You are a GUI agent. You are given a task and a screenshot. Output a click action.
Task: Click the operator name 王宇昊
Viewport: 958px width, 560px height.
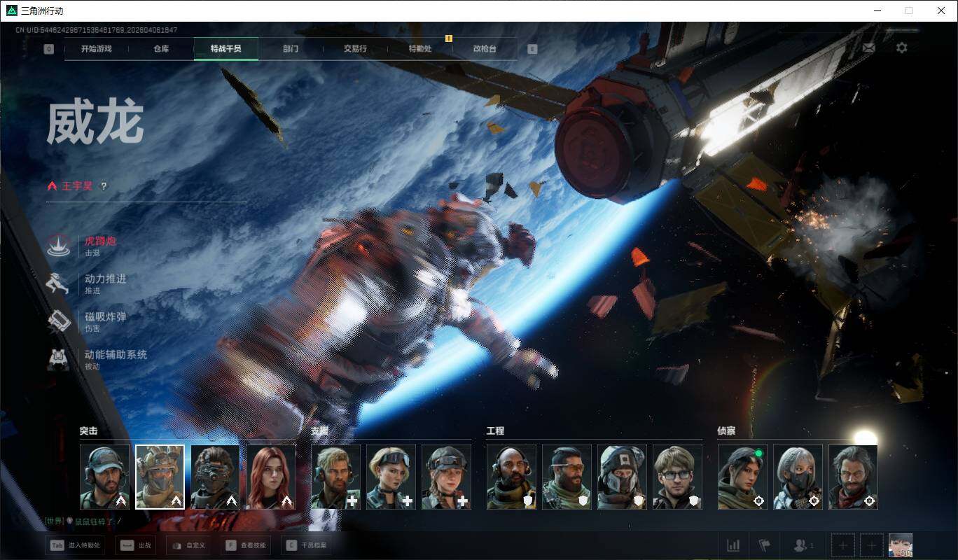pyautogui.click(x=77, y=186)
